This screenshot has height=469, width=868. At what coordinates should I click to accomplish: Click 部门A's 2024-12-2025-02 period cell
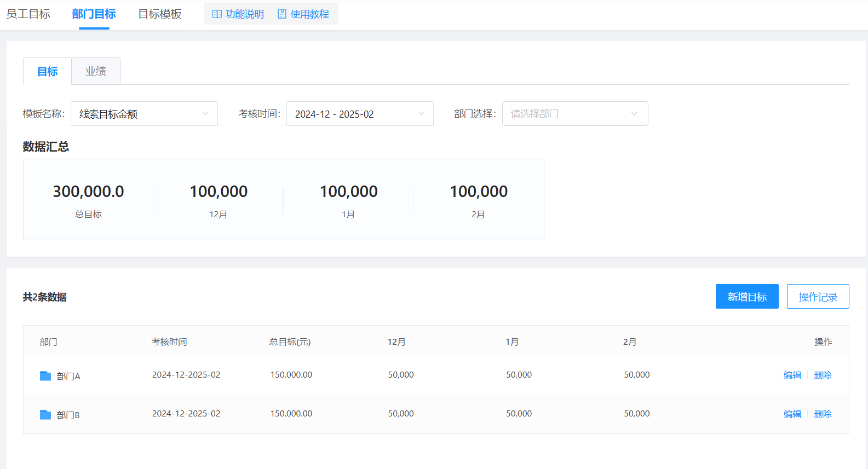coord(186,375)
